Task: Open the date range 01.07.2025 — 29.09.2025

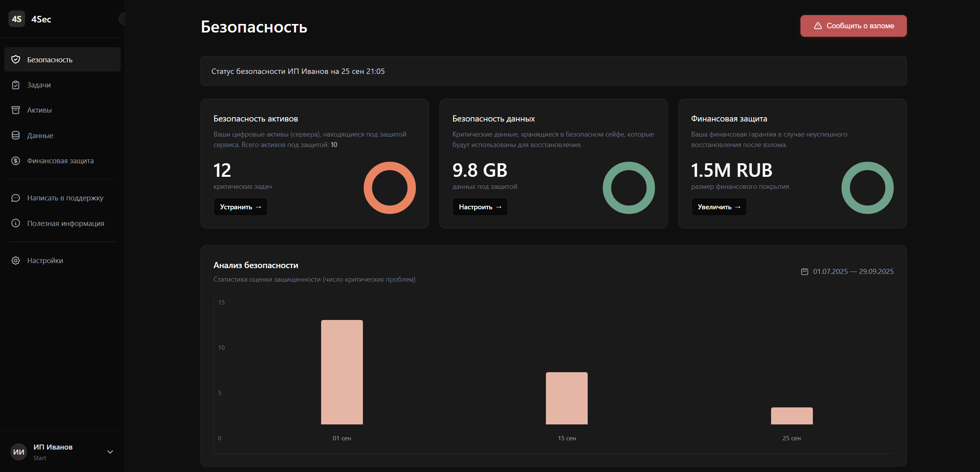Action: click(853, 271)
